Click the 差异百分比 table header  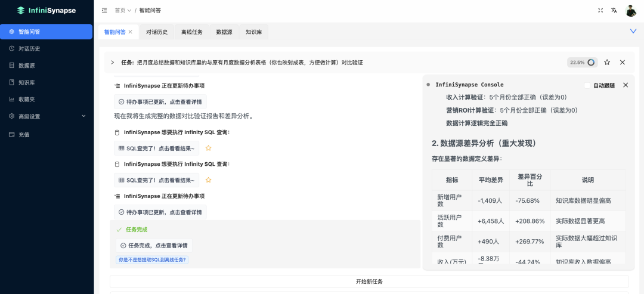[530, 180]
